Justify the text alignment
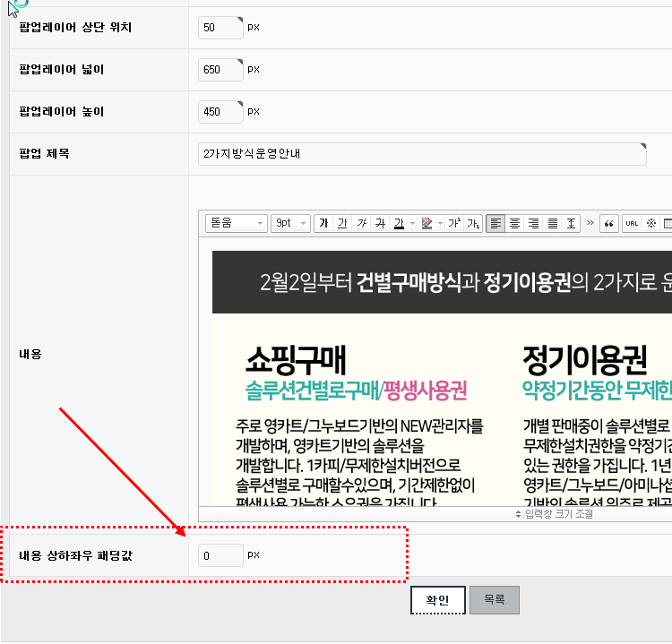 (x=552, y=223)
